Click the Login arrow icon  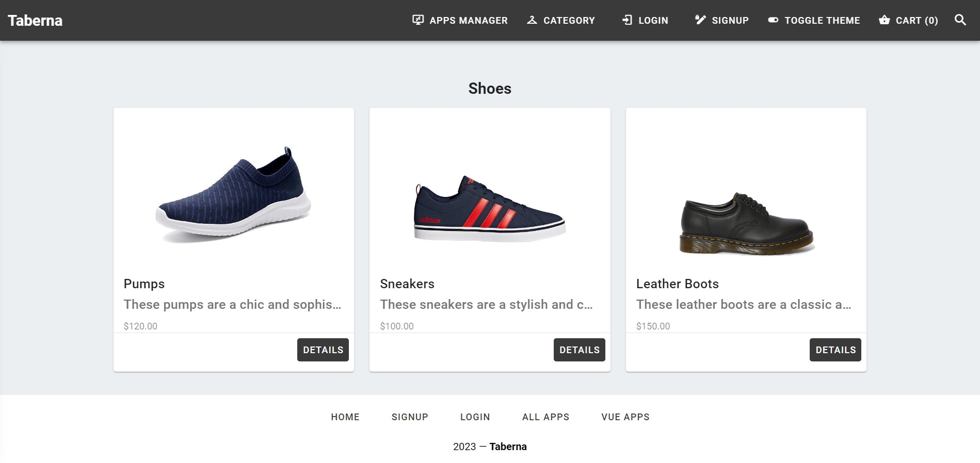tap(627, 20)
